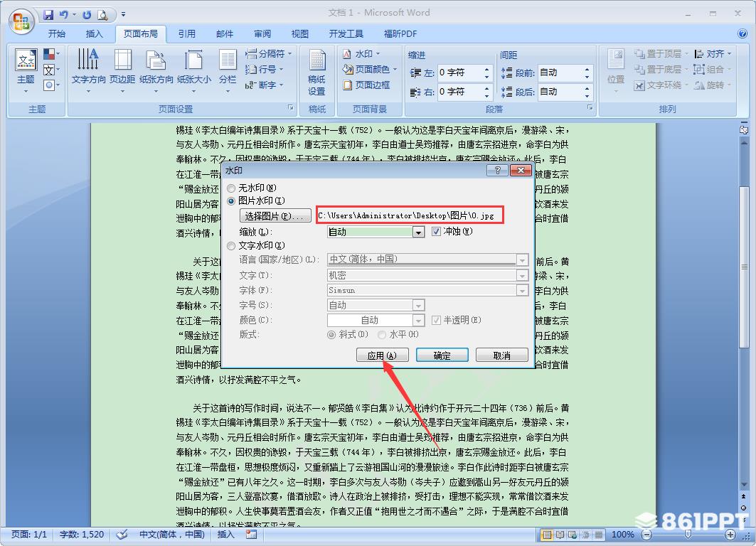756x546 pixels.
Task: Open page setup dialog launcher
Action: (291, 108)
